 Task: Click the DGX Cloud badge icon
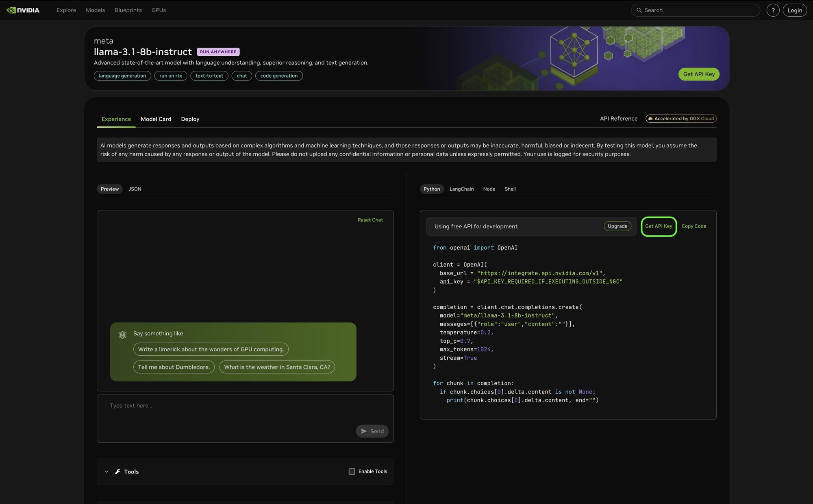click(x=650, y=119)
